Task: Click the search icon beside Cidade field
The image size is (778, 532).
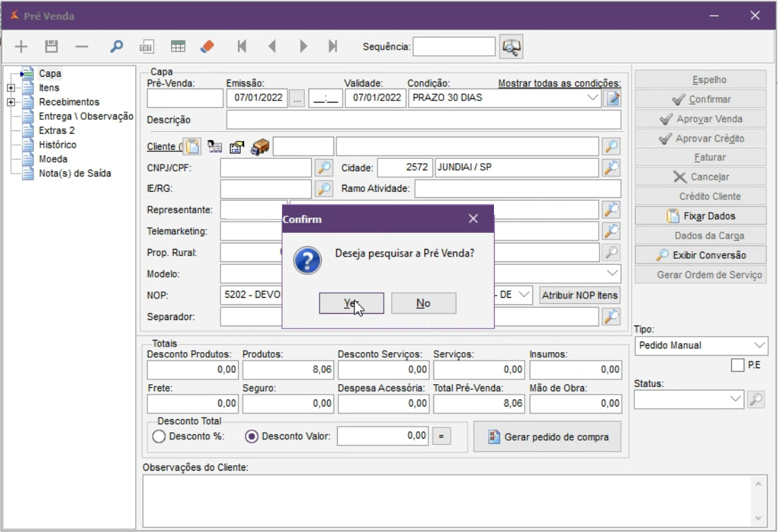Action: [x=611, y=168]
